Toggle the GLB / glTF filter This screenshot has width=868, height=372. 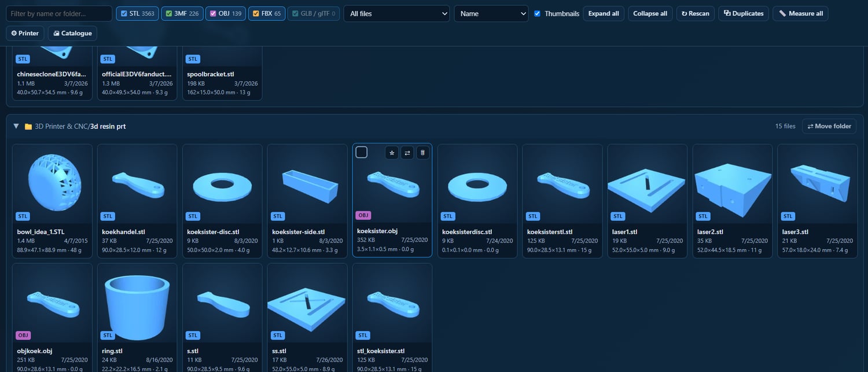(x=314, y=13)
